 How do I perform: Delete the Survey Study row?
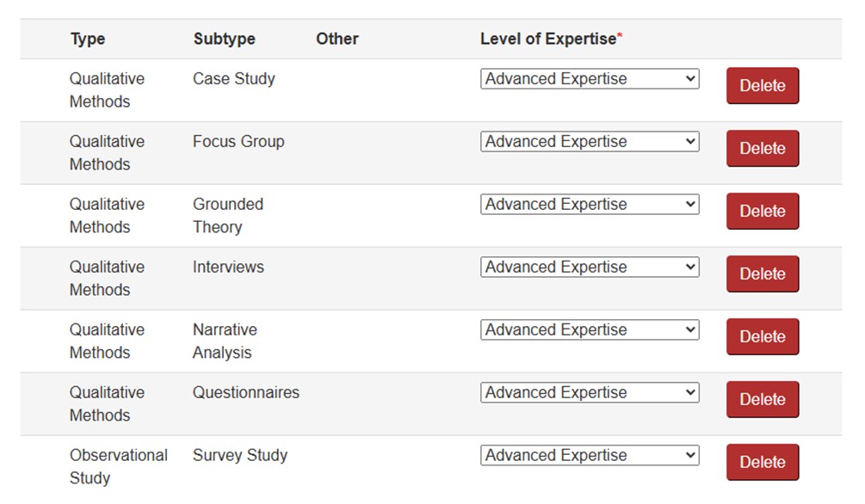click(x=762, y=463)
